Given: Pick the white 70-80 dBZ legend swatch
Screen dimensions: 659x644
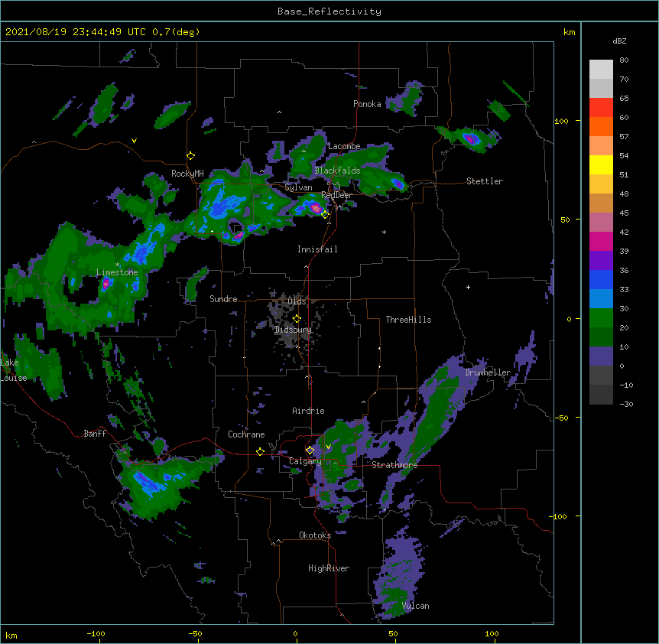Looking at the screenshot, I should (601, 70).
